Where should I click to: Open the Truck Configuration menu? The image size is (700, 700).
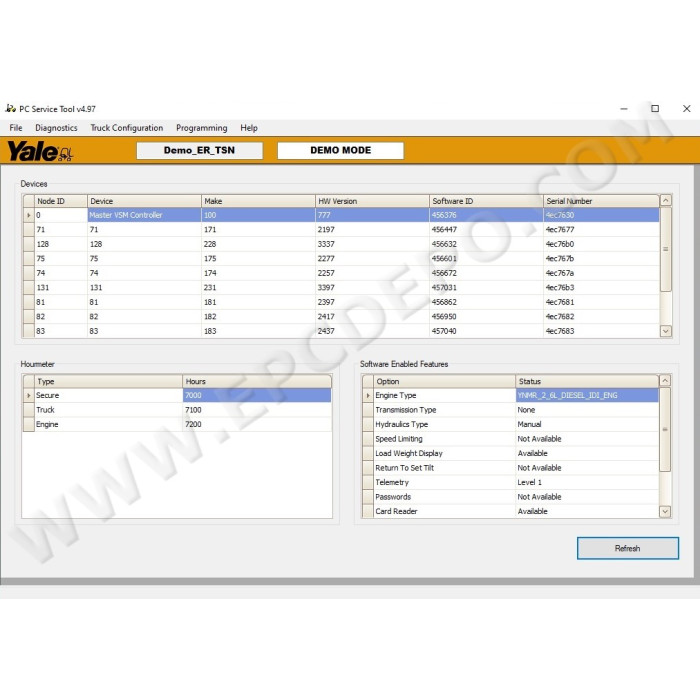pos(127,128)
